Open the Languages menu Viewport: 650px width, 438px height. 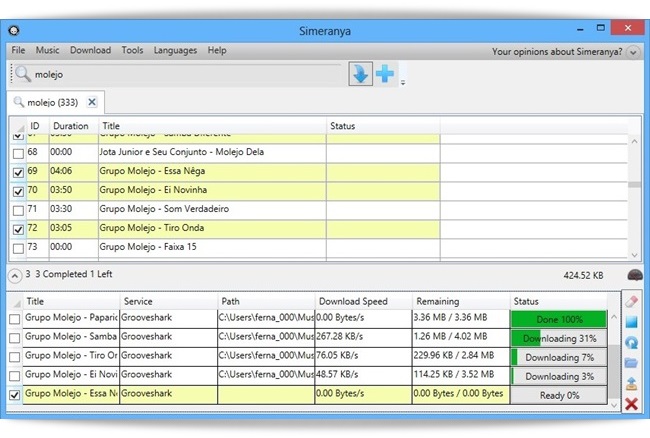tap(175, 50)
